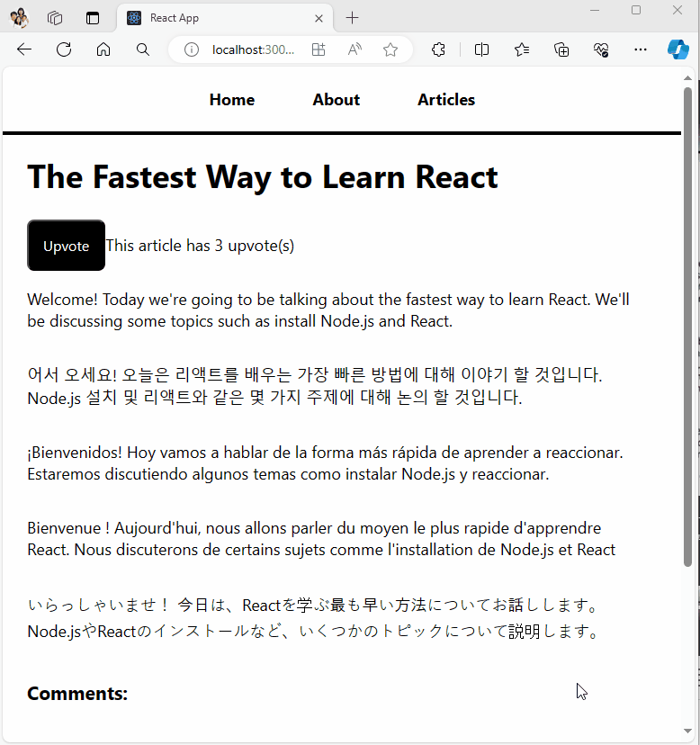Open the Copilot sidebar icon
Viewport: 700px width, 745px height.
pos(678,49)
